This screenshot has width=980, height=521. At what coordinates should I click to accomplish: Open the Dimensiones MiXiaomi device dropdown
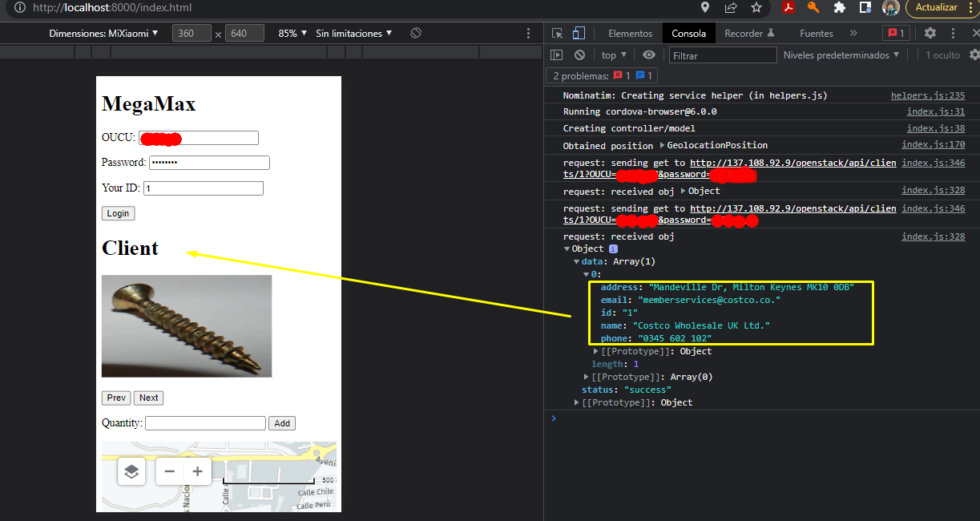coord(103,34)
